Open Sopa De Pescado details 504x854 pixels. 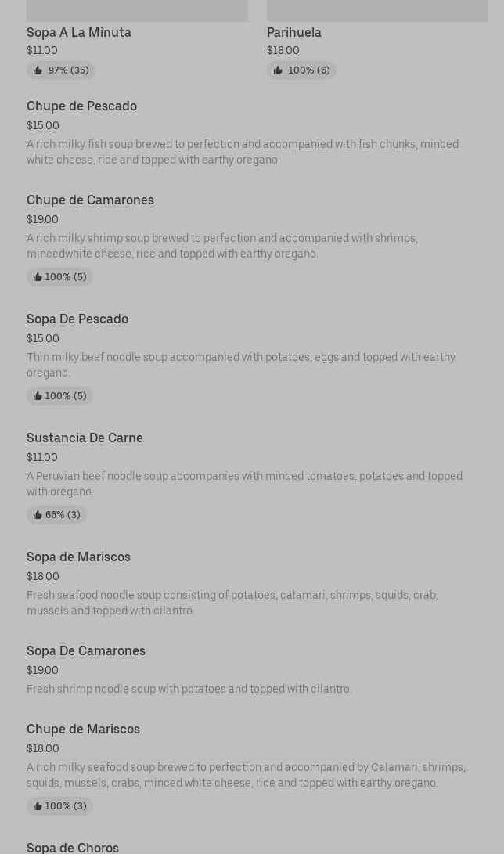(77, 319)
